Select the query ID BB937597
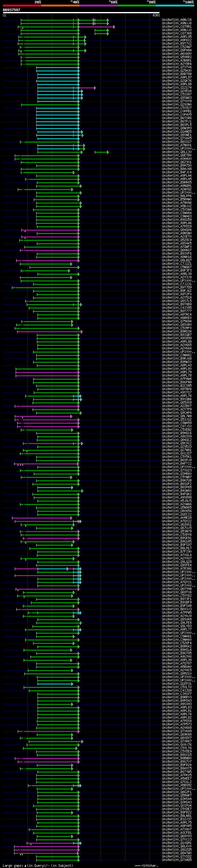Viewport: 197px width, 868px height. coord(11,10)
